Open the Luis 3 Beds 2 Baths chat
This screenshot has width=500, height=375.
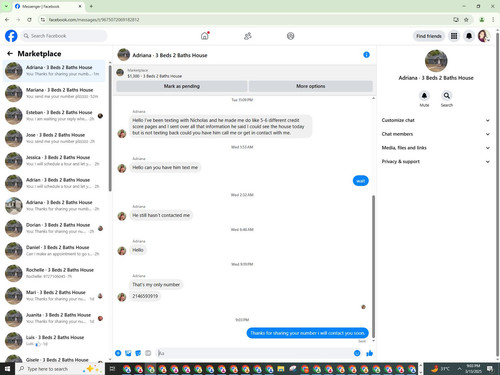coord(54,341)
